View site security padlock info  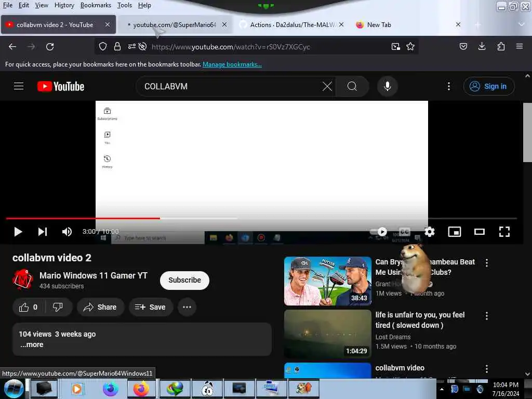[x=117, y=46]
